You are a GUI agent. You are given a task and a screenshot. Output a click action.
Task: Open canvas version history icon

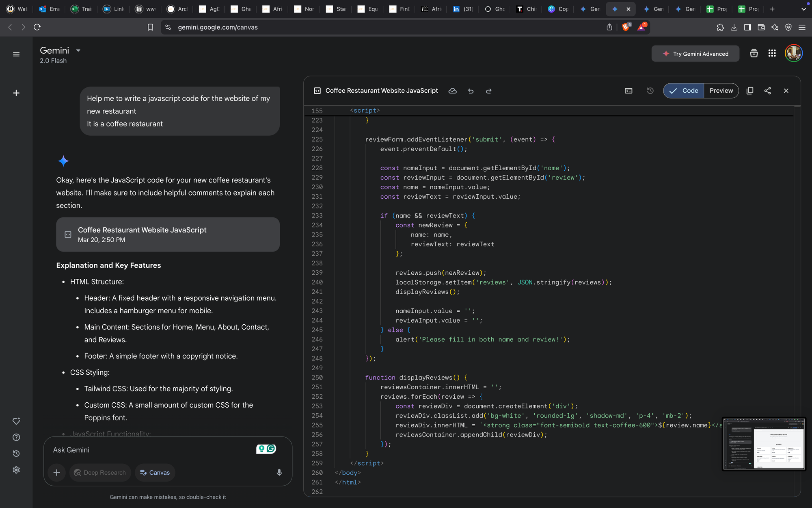coord(650,91)
